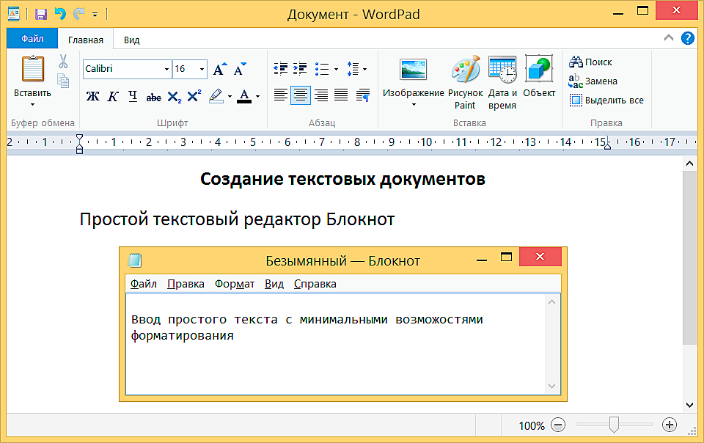Open the font size 16 dropdown
Image resolution: width=704 pixels, height=443 pixels.
coord(202,69)
